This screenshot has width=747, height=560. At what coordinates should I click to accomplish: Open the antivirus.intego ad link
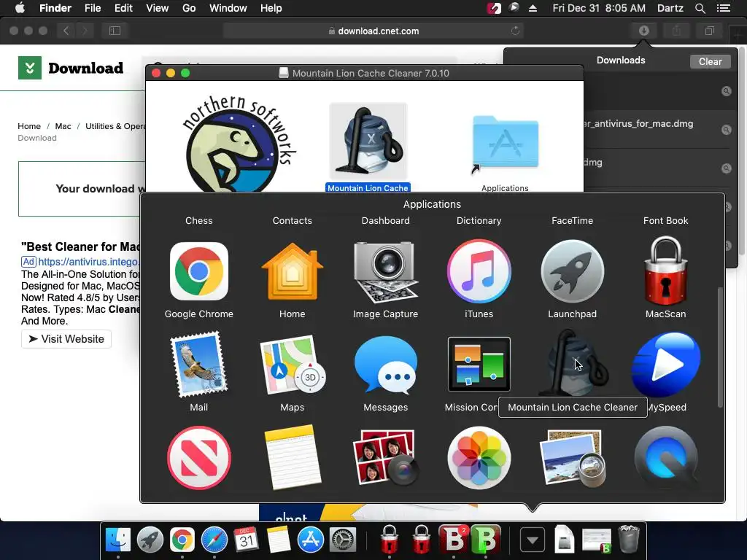point(89,262)
